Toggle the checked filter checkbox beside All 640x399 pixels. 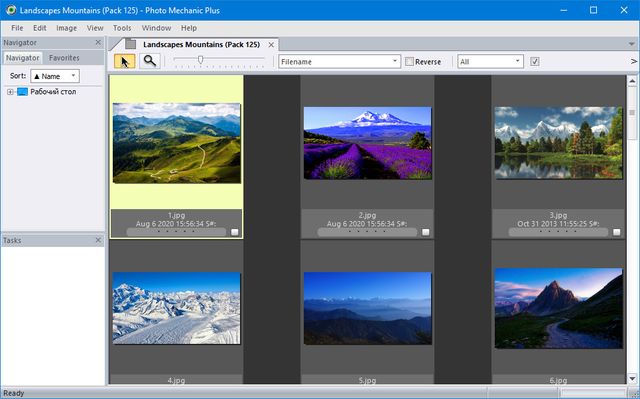[535, 62]
